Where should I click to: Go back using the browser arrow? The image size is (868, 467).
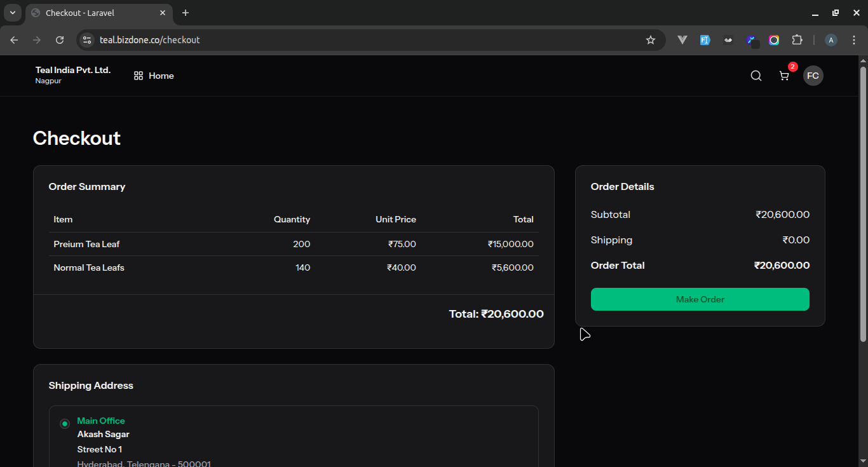[x=13, y=39]
